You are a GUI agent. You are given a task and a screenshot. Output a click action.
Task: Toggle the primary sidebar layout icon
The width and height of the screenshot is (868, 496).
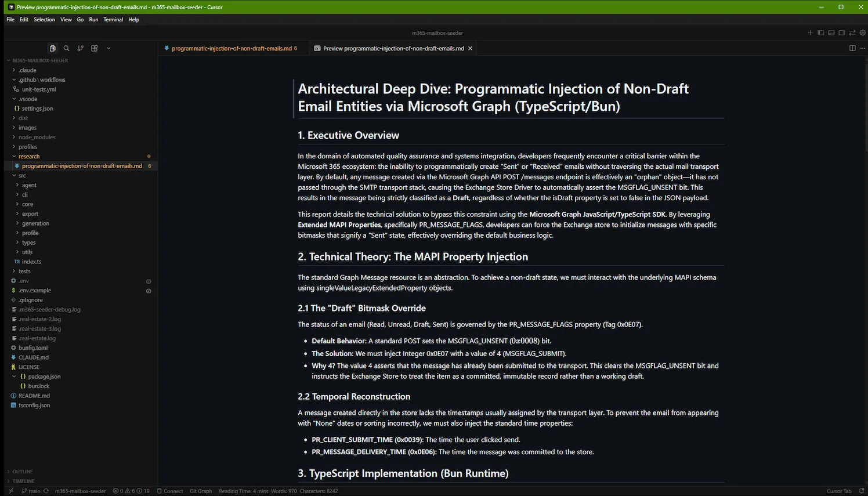tap(820, 33)
